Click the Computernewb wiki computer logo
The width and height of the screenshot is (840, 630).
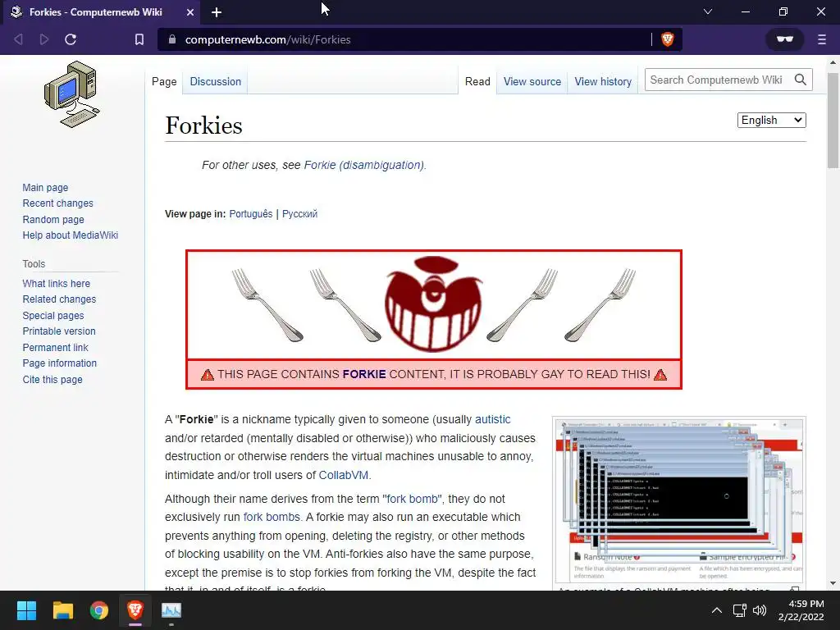click(72, 94)
